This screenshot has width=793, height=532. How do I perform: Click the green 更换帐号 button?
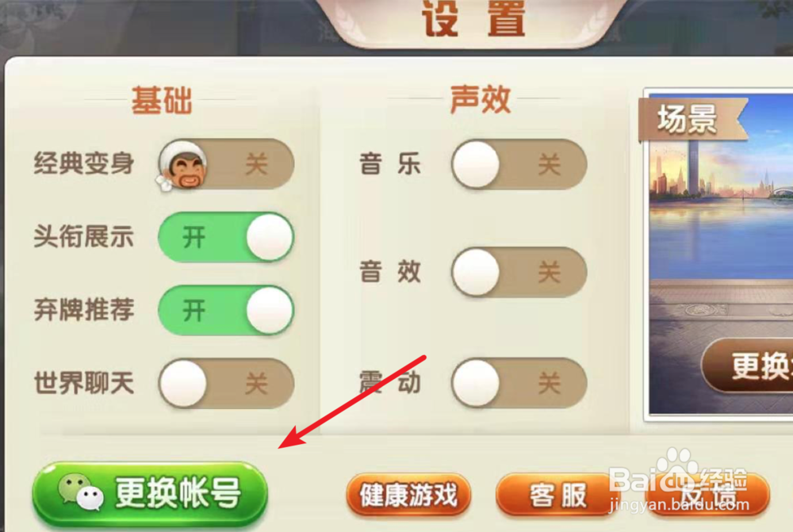click(150, 494)
